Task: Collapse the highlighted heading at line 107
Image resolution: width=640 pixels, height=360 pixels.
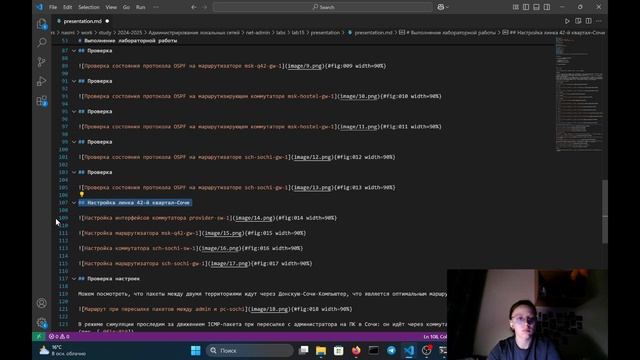Action: coord(74,203)
